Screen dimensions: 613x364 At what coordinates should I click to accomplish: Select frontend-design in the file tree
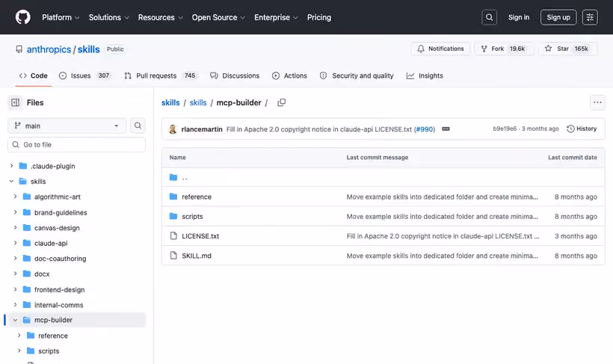[x=59, y=289]
